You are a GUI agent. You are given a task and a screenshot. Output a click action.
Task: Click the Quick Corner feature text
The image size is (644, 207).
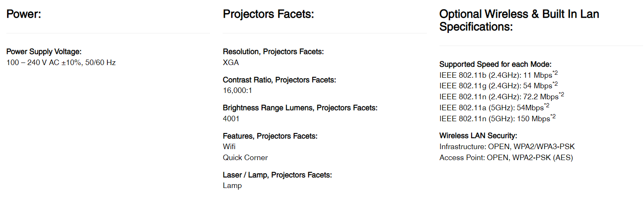[x=245, y=158]
